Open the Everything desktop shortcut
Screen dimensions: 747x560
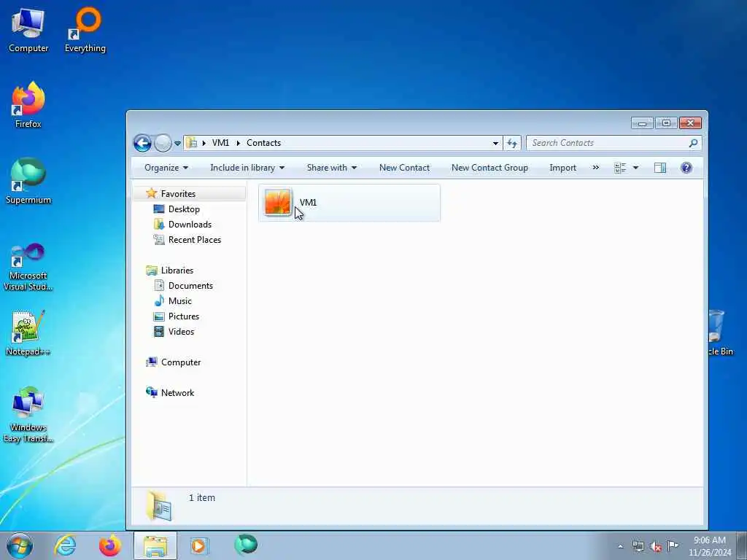click(x=85, y=31)
